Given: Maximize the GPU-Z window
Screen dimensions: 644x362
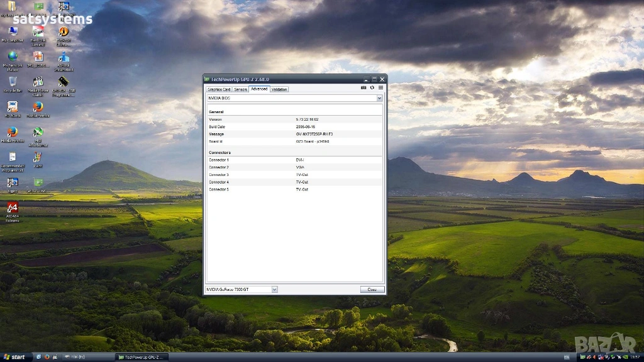Looking at the screenshot, I should point(374,79).
